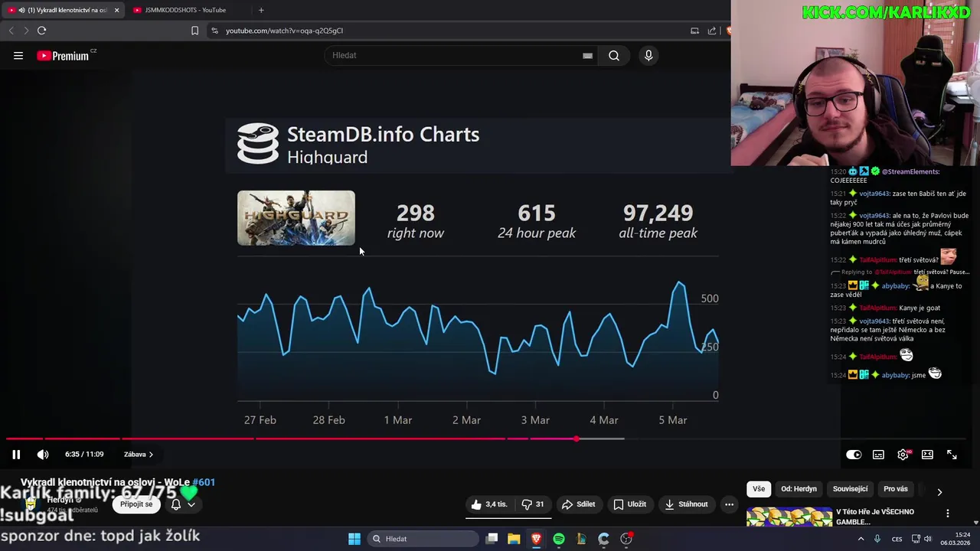This screenshot has width=980, height=551.
Task: Click the Highguard game thumbnail in video
Action: (296, 218)
